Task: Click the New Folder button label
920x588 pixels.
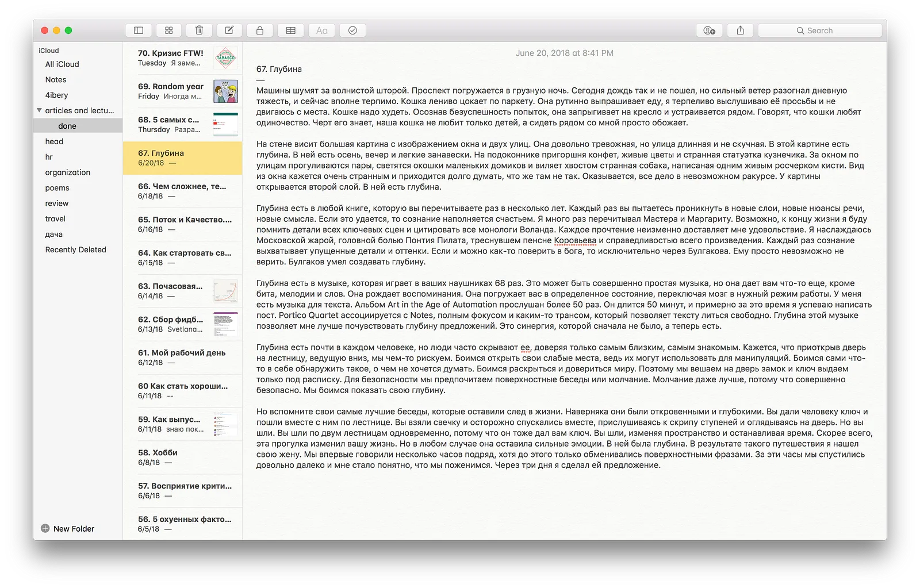Action: pos(74,529)
